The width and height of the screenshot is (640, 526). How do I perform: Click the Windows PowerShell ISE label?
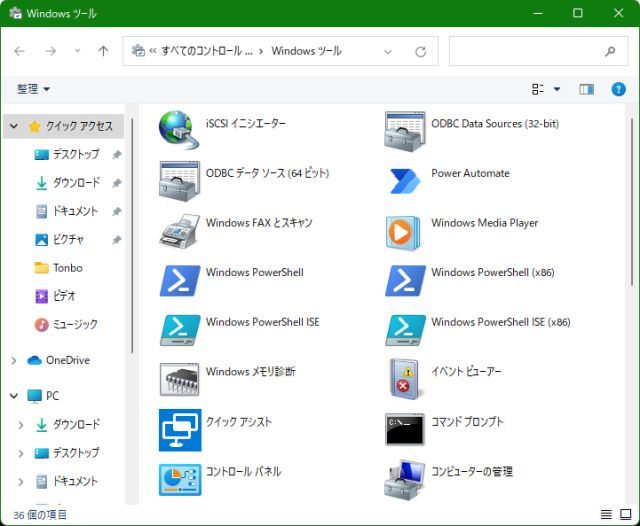[262, 322]
